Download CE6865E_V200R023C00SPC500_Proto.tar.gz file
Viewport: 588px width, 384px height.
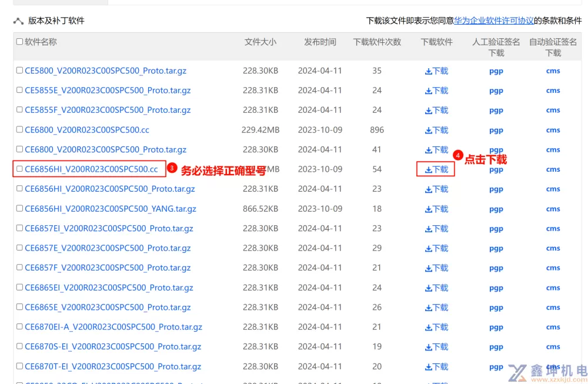pyautogui.click(x=436, y=308)
